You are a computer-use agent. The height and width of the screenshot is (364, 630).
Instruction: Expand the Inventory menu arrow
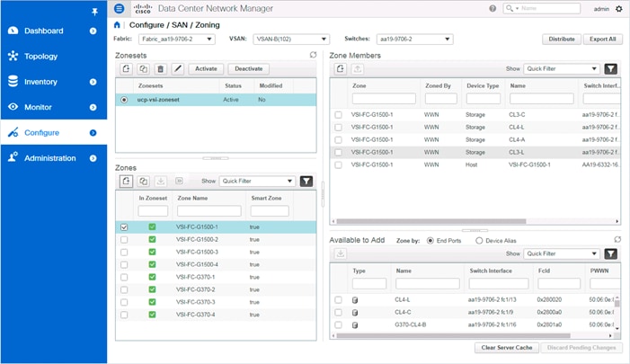coord(93,82)
